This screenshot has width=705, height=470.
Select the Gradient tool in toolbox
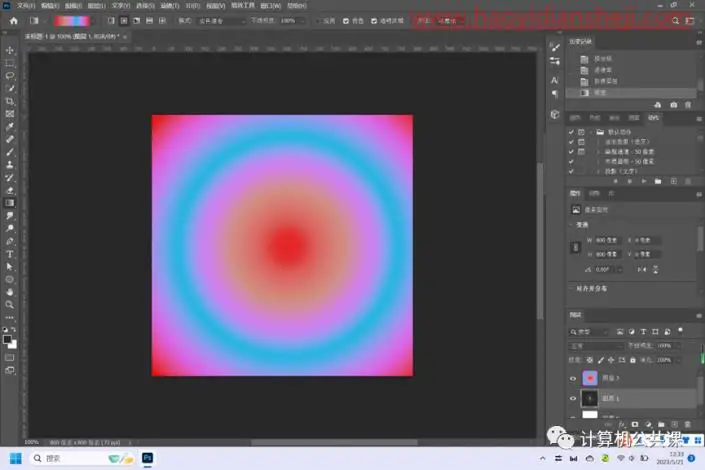[x=9, y=203]
